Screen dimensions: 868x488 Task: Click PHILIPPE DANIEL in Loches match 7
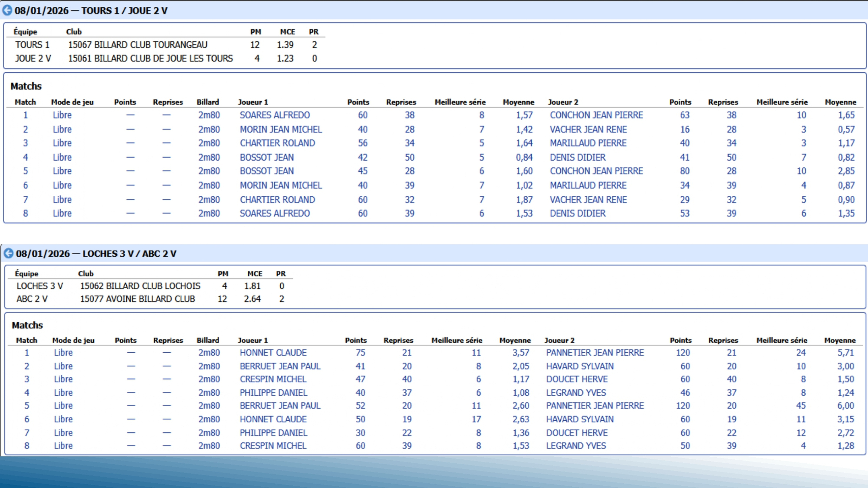click(x=273, y=433)
